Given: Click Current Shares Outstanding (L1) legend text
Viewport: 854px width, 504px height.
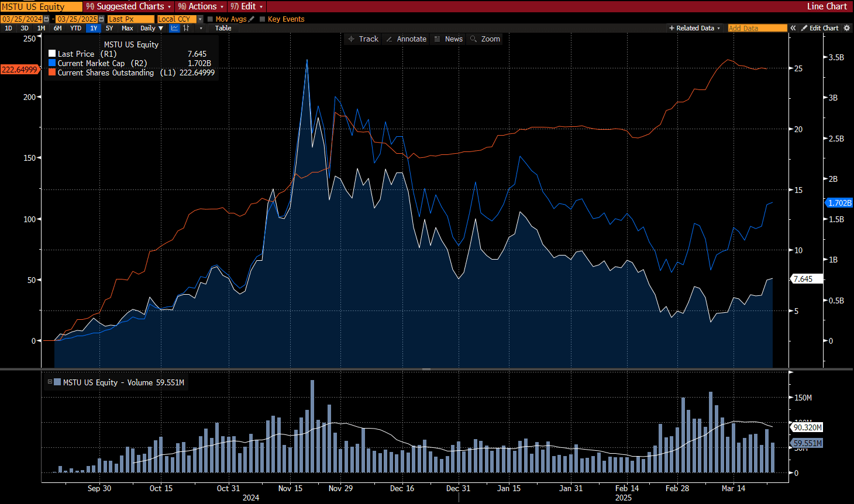Looking at the screenshot, I should pos(116,73).
